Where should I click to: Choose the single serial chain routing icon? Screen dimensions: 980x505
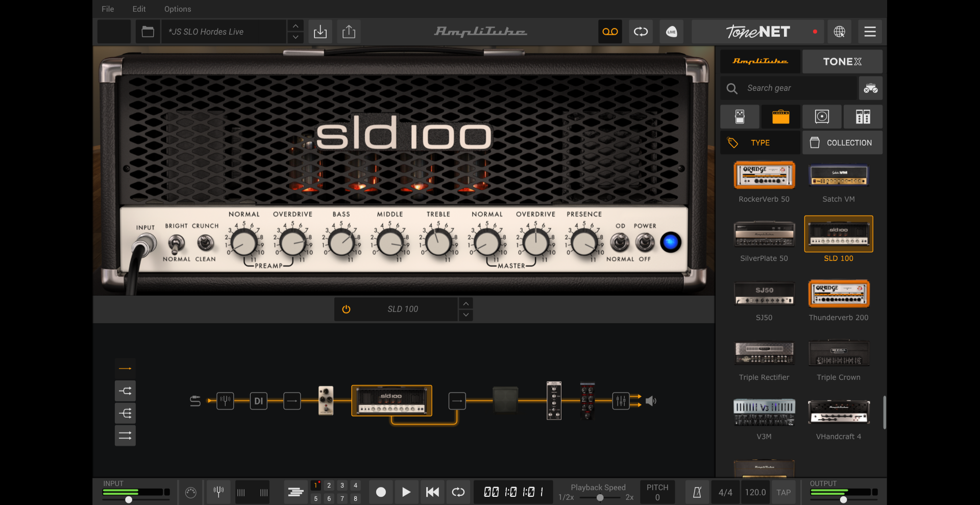pyautogui.click(x=125, y=369)
